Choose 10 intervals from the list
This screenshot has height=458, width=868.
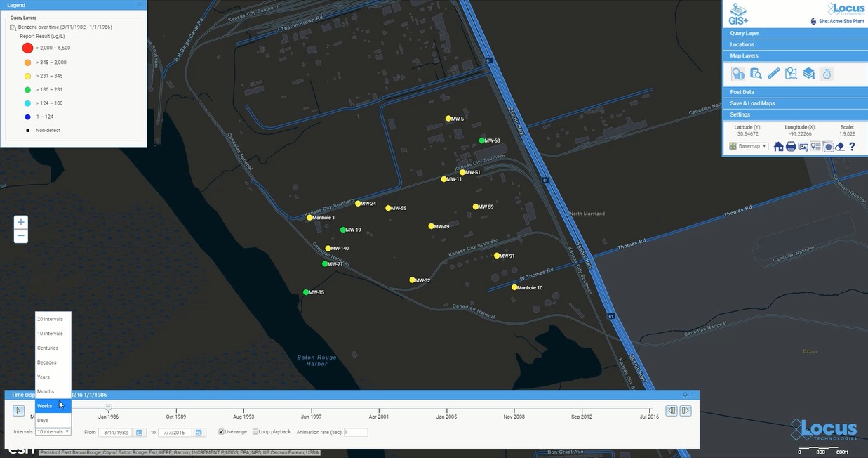[x=53, y=334]
